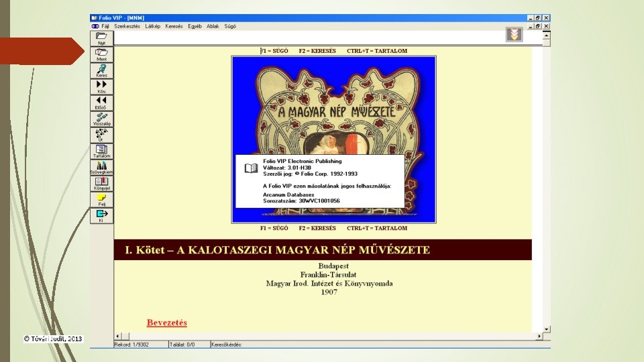Click vertical scrollbar down arrow

click(x=546, y=329)
